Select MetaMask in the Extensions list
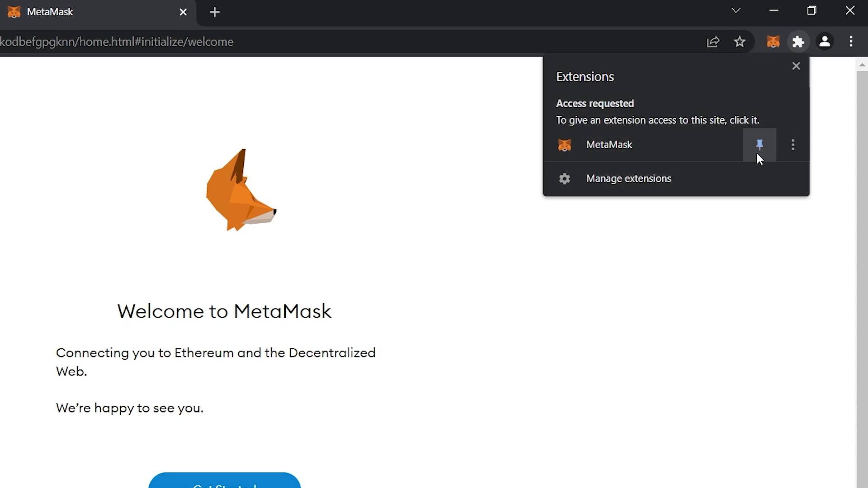 (x=609, y=145)
